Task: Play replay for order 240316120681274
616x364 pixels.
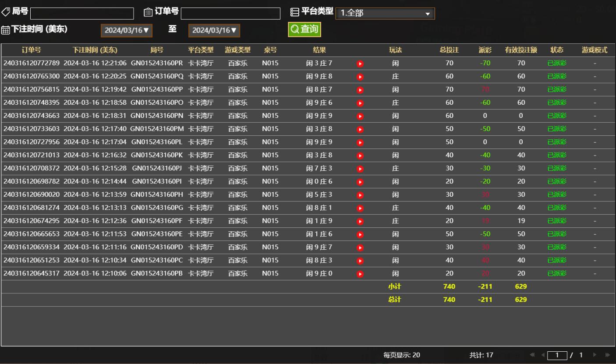Action: click(x=360, y=208)
